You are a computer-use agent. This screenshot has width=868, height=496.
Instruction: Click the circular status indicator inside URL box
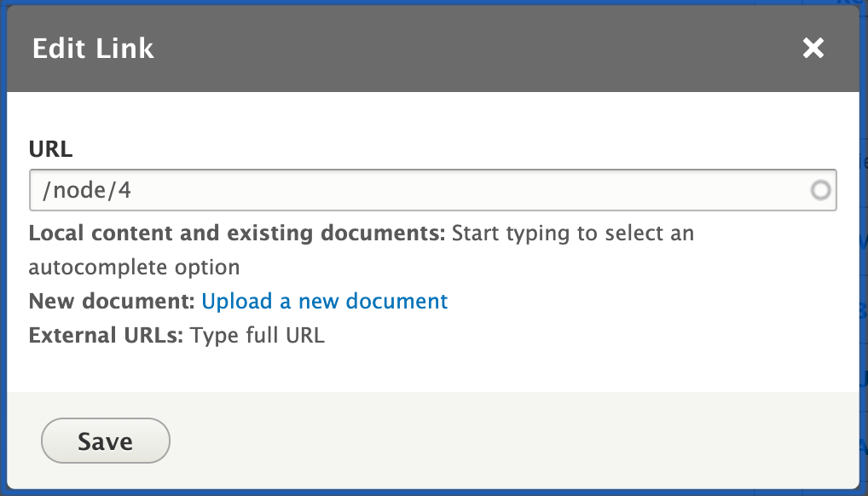click(822, 189)
